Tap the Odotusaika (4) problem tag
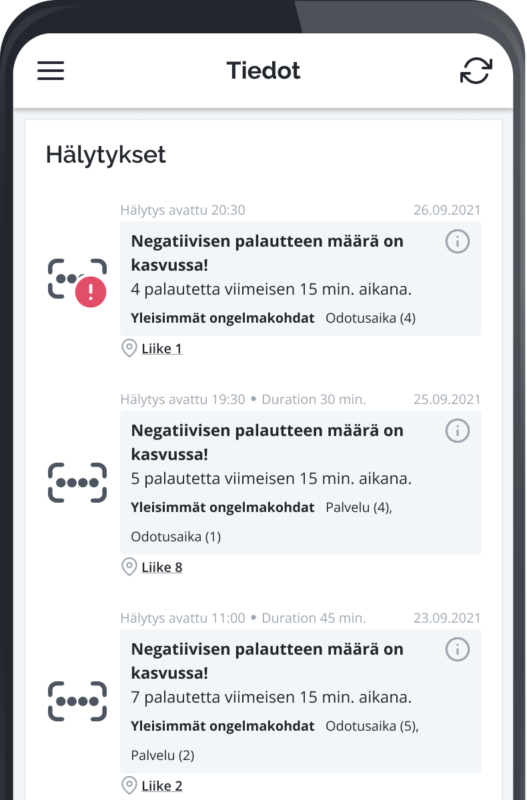 (371, 318)
